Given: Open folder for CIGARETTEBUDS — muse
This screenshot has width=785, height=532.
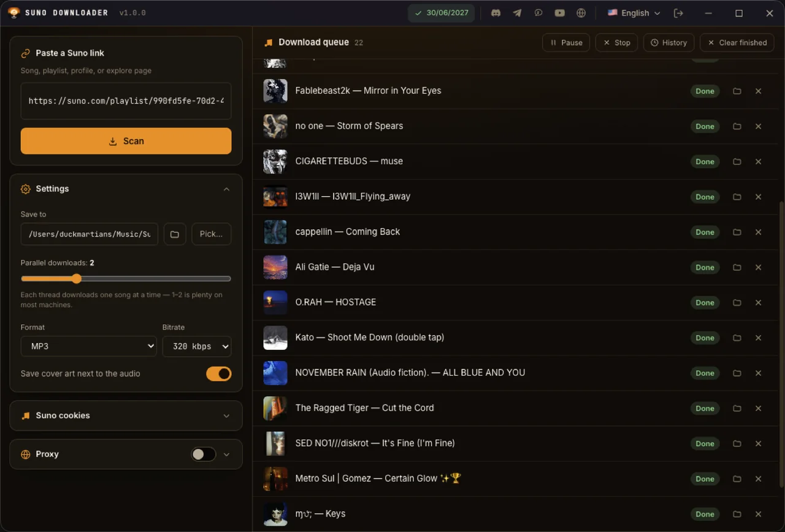Looking at the screenshot, I should pyautogui.click(x=737, y=162).
